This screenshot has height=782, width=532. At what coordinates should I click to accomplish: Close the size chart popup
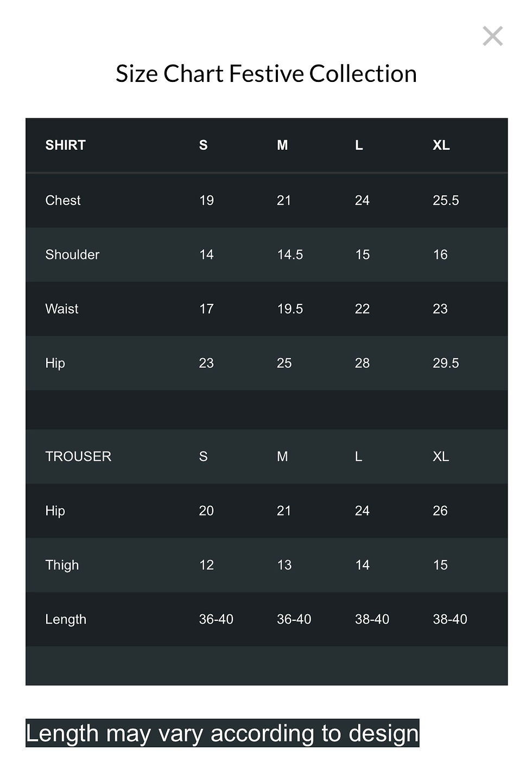[492, 36]
